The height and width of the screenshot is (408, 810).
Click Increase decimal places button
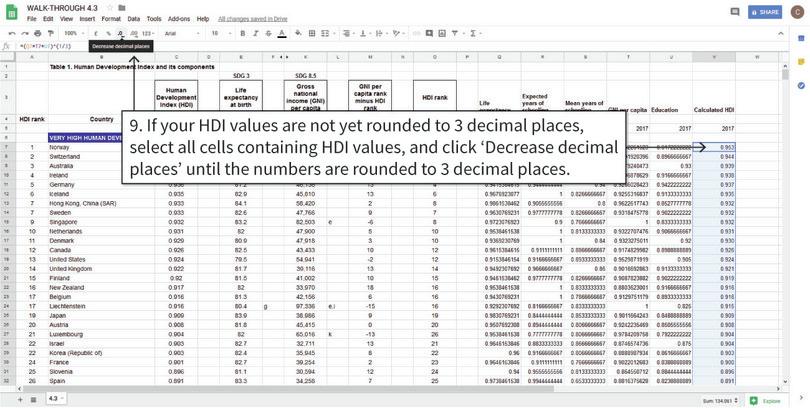coord(134,33)
